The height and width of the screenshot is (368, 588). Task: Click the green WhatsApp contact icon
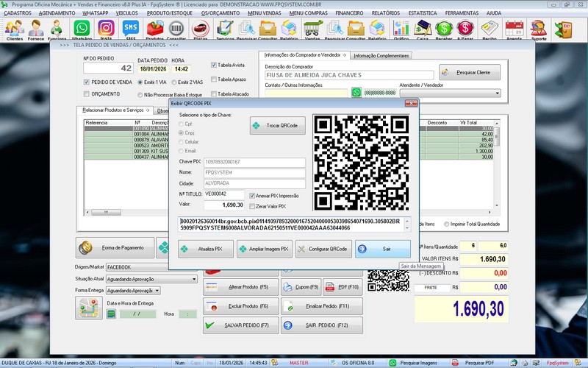(356, 93)
